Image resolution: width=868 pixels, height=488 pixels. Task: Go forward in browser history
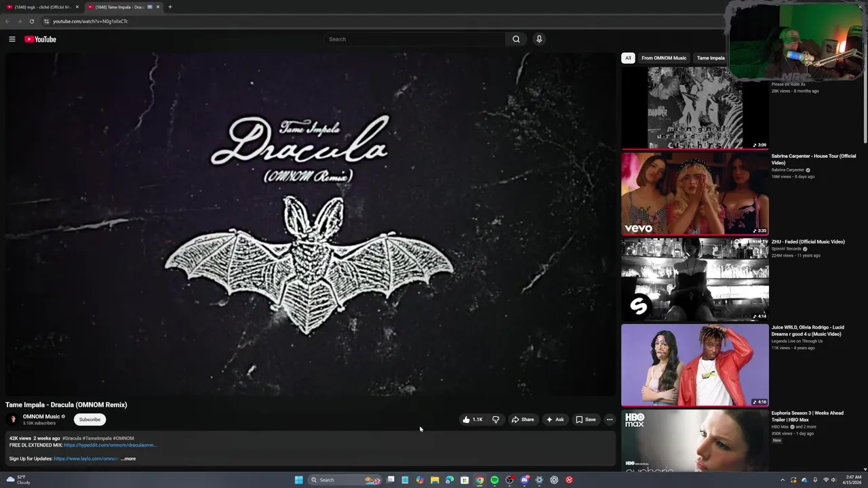[x=19, y=21]
